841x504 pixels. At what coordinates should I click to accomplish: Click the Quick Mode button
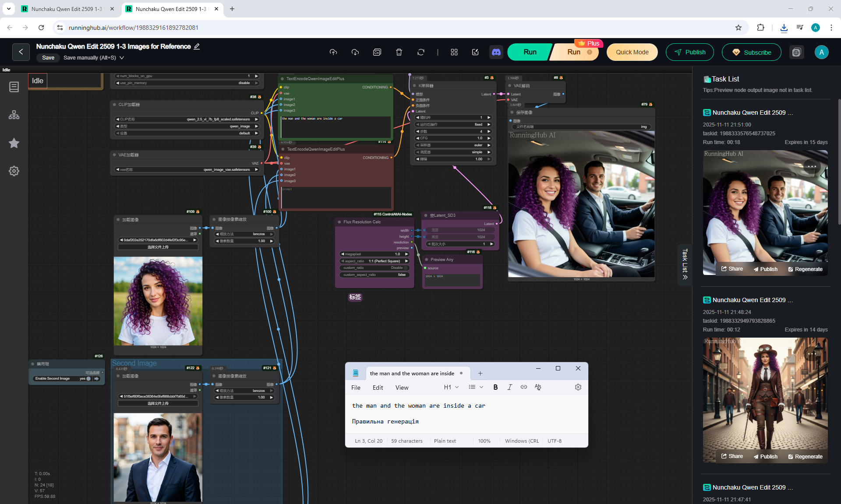point(632,52)
